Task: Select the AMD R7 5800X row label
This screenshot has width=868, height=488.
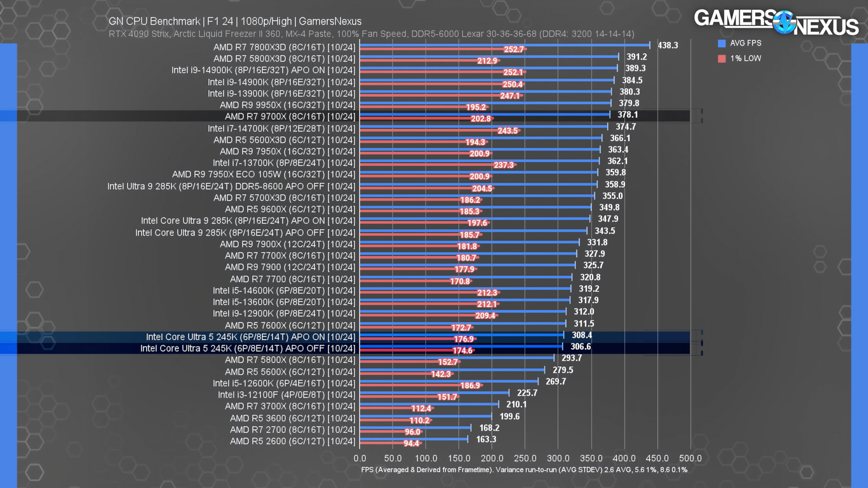Action: point(290,360)
